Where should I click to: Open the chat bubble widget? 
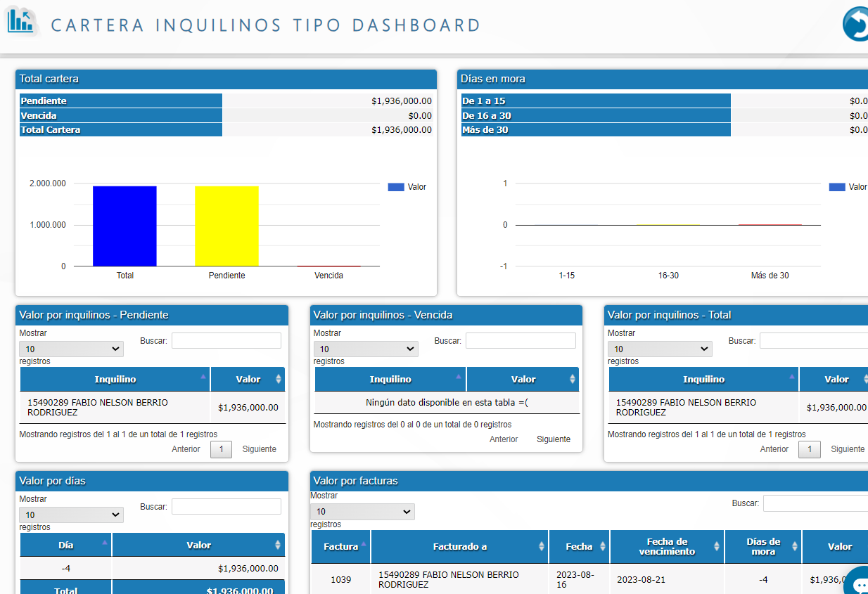pyautogui.click(x=858, y=583)
